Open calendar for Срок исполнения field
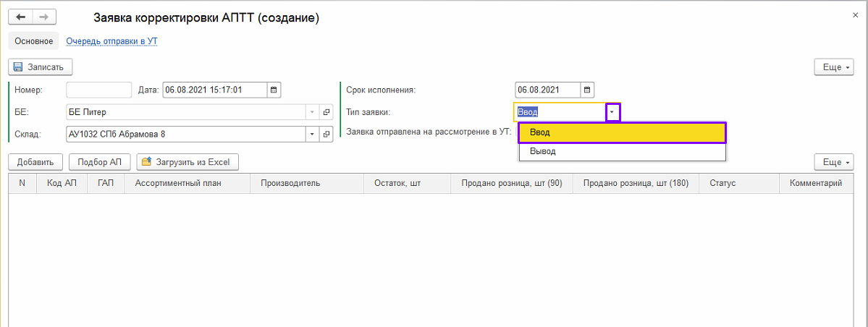This screenshot has height=327, width=868. [x=588, y=90]
